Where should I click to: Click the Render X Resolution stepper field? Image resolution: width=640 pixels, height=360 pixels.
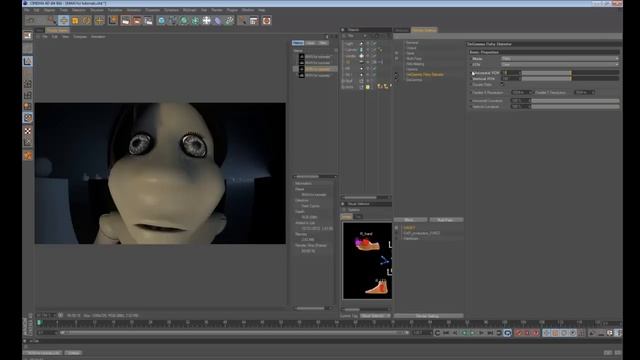(x=521, y=93)
